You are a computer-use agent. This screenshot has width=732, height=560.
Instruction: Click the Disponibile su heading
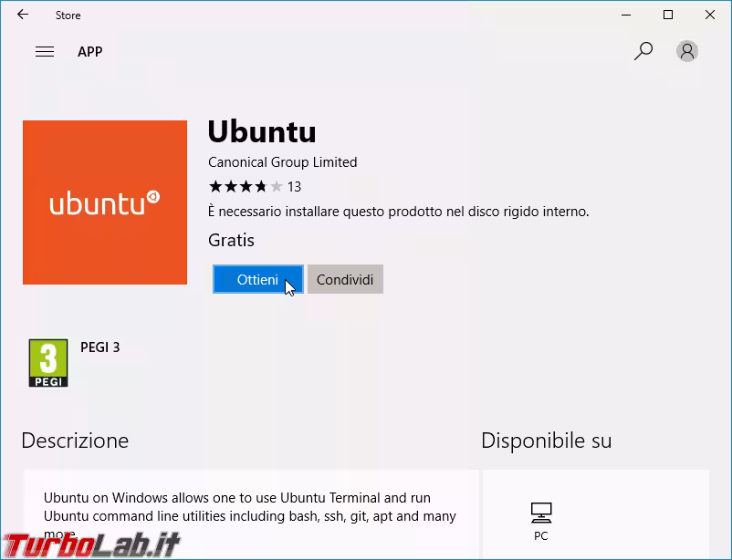546,441
